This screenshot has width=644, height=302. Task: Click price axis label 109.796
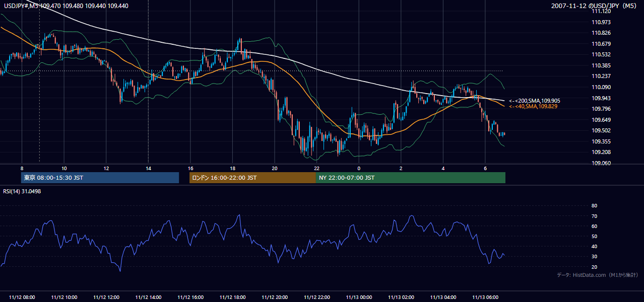tap(601, 109)
